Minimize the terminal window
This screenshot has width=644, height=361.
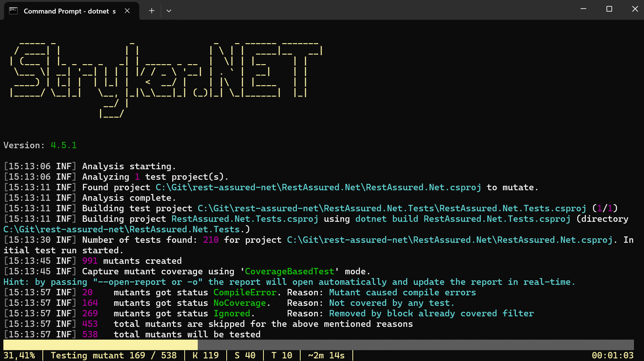pyautogui.click(x=583, y=9)
